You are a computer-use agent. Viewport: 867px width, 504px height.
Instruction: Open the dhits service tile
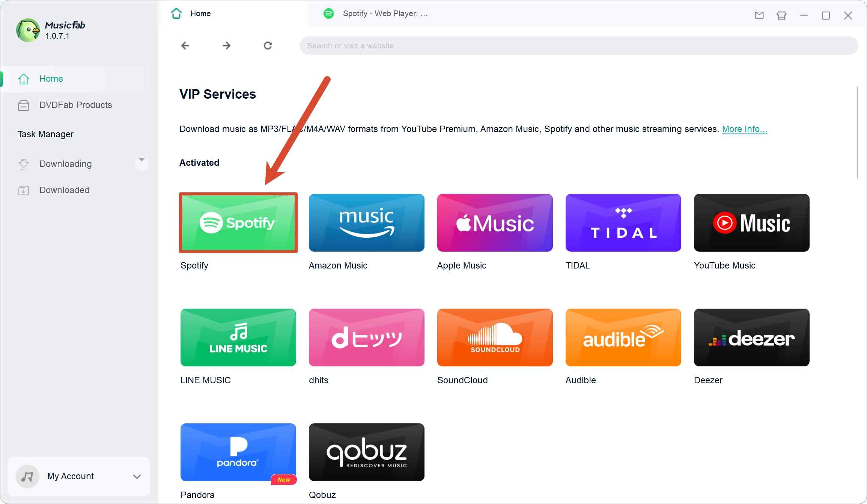click(367, 337)
